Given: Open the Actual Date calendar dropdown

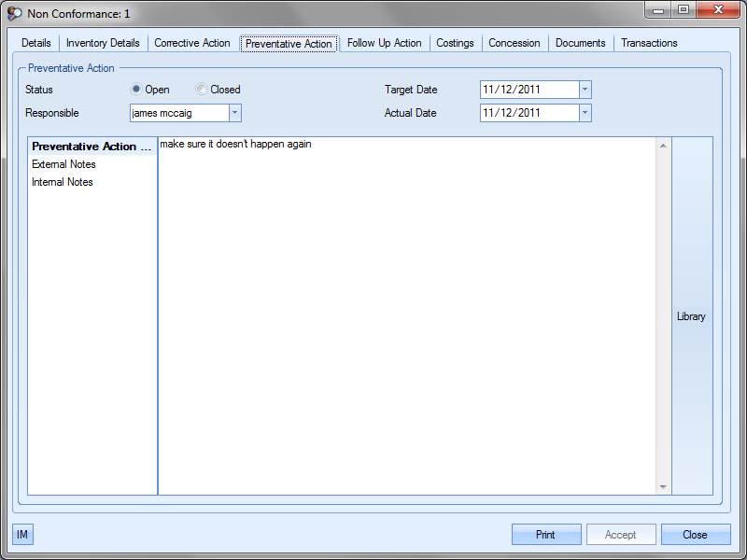Looking at the screenshot, I should click(x=585, y=113).
